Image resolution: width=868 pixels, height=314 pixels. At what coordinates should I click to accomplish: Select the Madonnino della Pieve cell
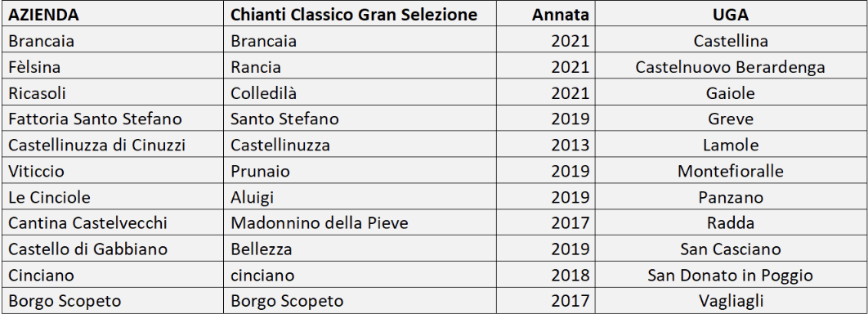point(360,223)
